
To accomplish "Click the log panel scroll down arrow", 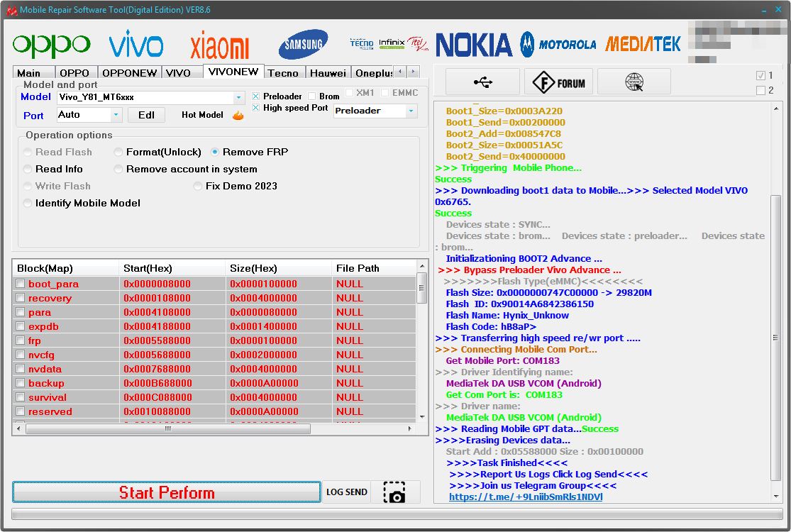I will pyautogui.click(x=775, y=497).
